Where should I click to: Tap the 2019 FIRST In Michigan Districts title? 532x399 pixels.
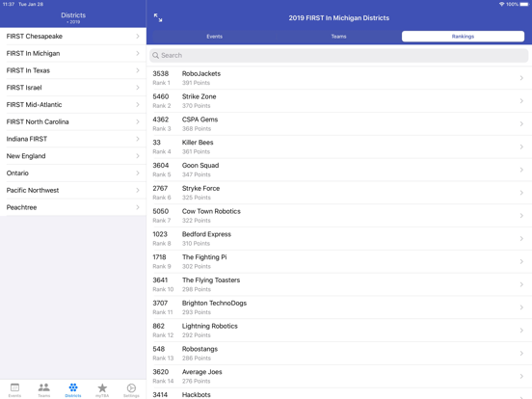point(338,18)
